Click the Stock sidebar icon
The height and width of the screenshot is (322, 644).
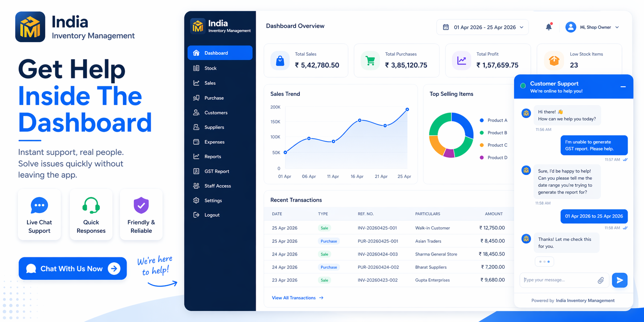coord(196,68)
